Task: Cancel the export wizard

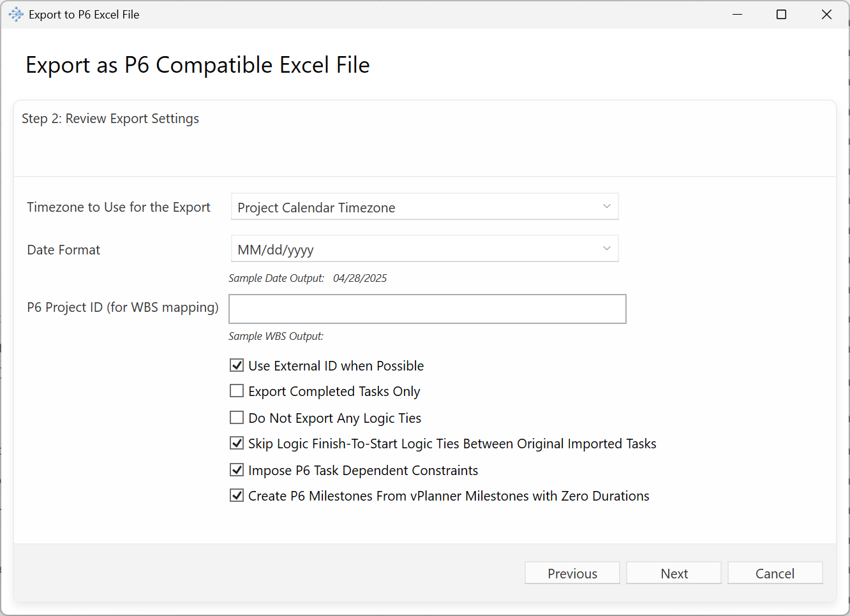Action: pyautogui.click(x=775, y=573)
